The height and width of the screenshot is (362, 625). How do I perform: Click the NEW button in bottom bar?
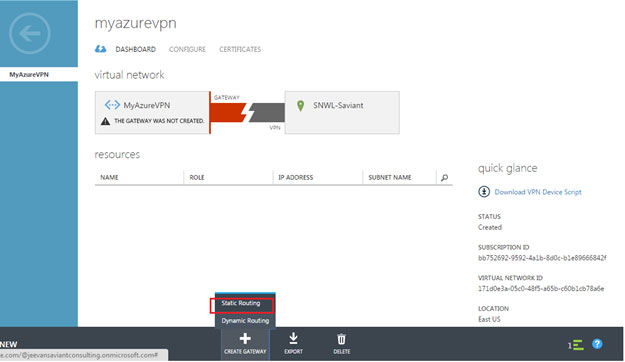tap(9, 344)
